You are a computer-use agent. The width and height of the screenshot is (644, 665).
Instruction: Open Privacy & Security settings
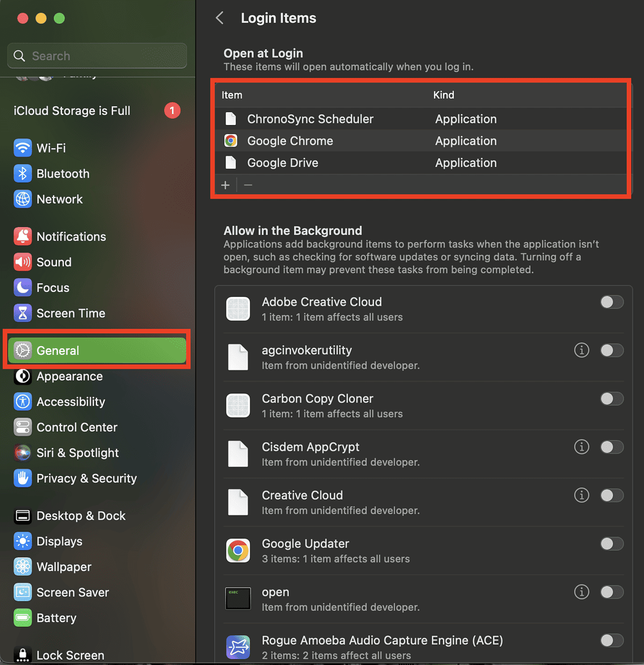click(x=86, y=478)
